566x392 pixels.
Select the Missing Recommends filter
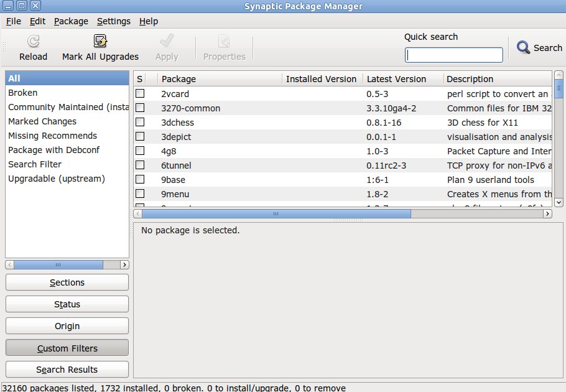click(67, 136)
